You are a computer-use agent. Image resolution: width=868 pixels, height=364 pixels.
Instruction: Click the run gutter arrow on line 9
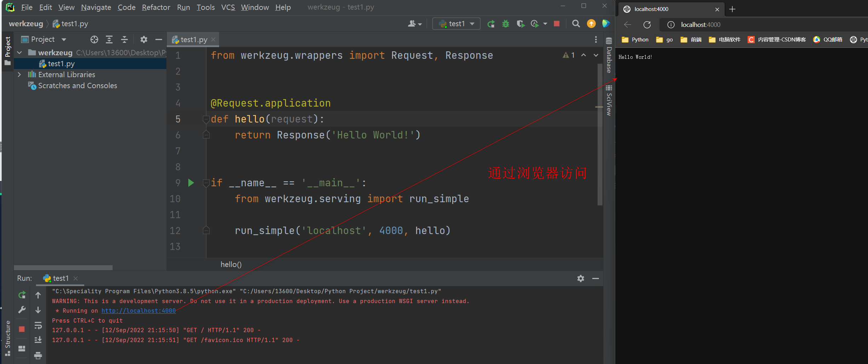(191, 183)
